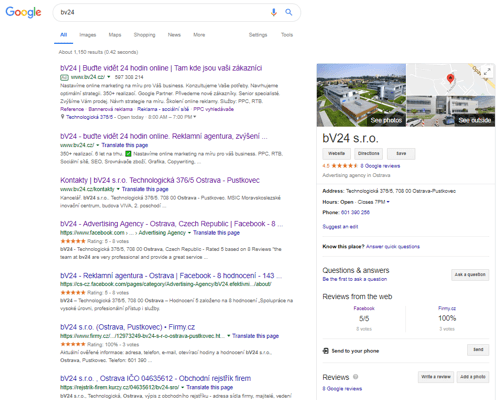Click the map thumbnail in knowledge panel
The width and height of the screenshot is (500, 400).
click(x=451, y=79)
